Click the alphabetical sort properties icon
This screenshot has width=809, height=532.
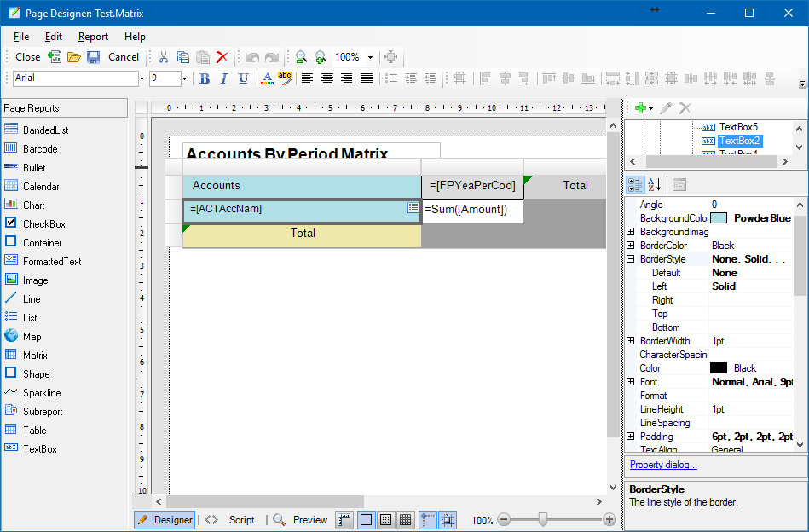pyautogui.click(x=654, y=185)
